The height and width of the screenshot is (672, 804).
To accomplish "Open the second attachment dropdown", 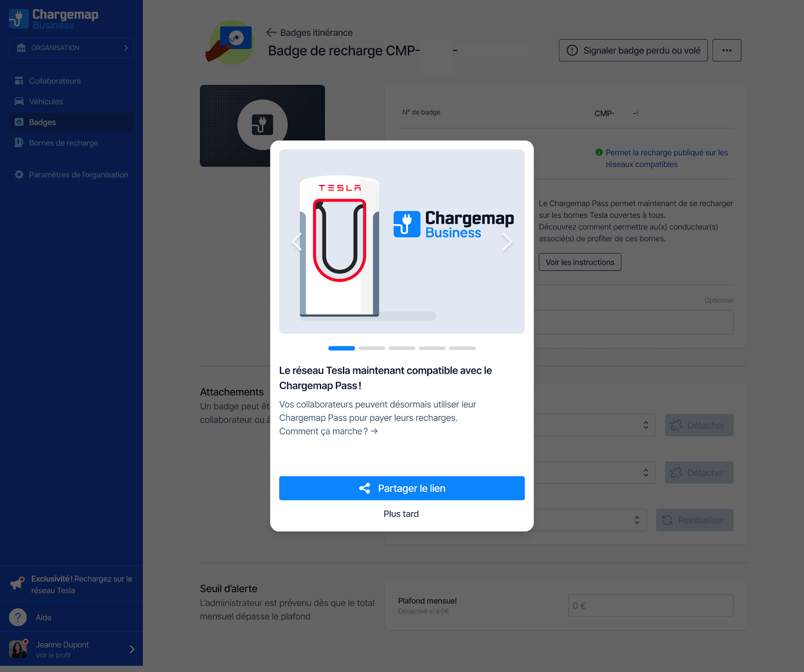I will (x=595, y=472).
